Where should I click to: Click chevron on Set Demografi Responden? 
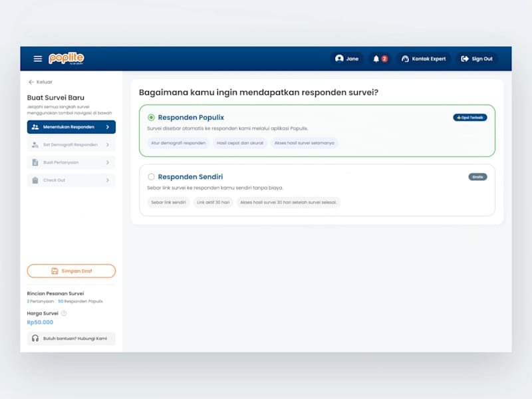(x=108, y=144)
